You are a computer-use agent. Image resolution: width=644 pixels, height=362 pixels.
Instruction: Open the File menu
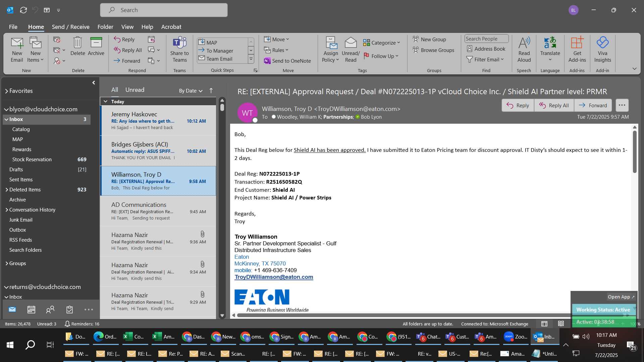(x=13, y=27)
